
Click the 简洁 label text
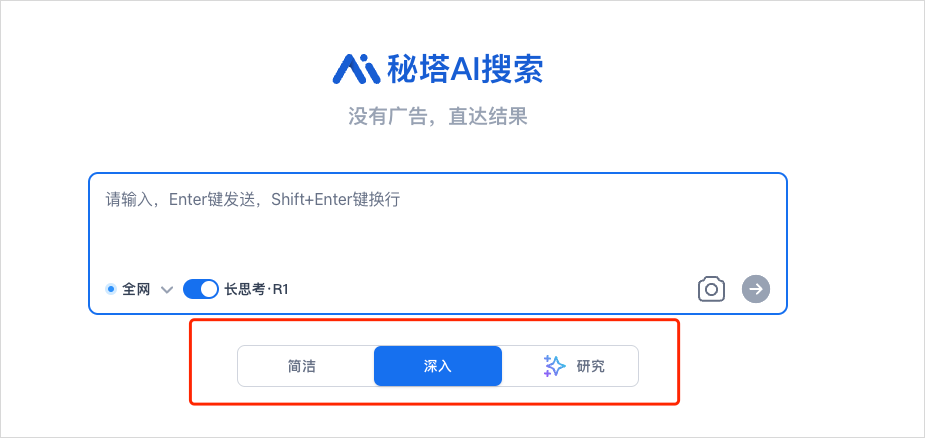coord(301,366)
